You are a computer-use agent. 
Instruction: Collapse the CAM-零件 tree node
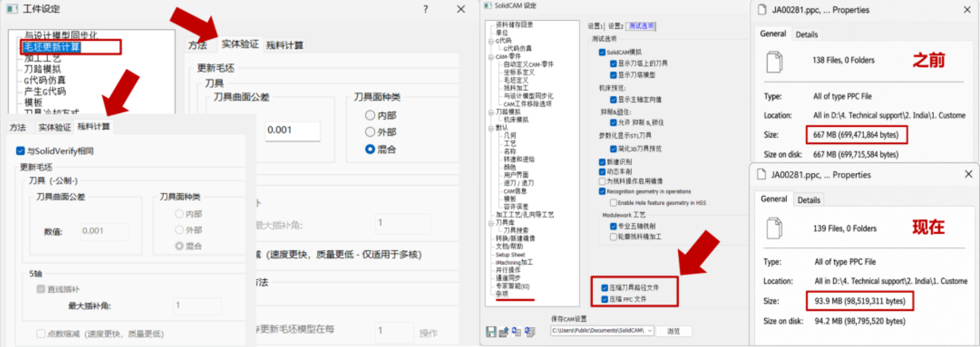coord(491,56)
